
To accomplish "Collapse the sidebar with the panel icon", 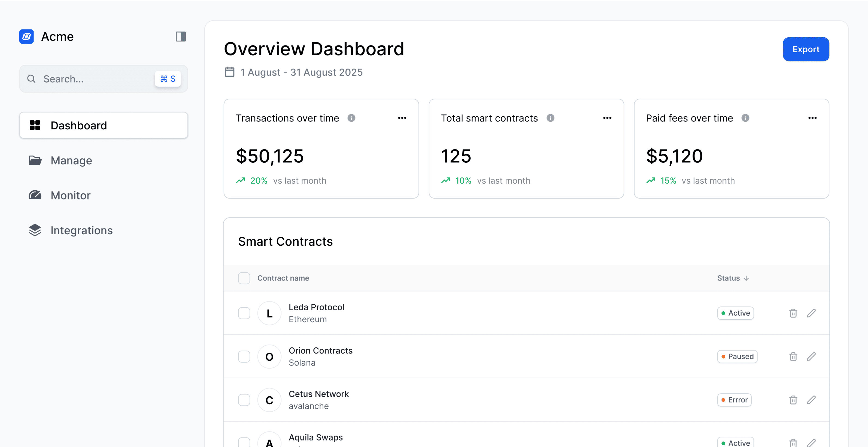I will [x=181, y=37].
